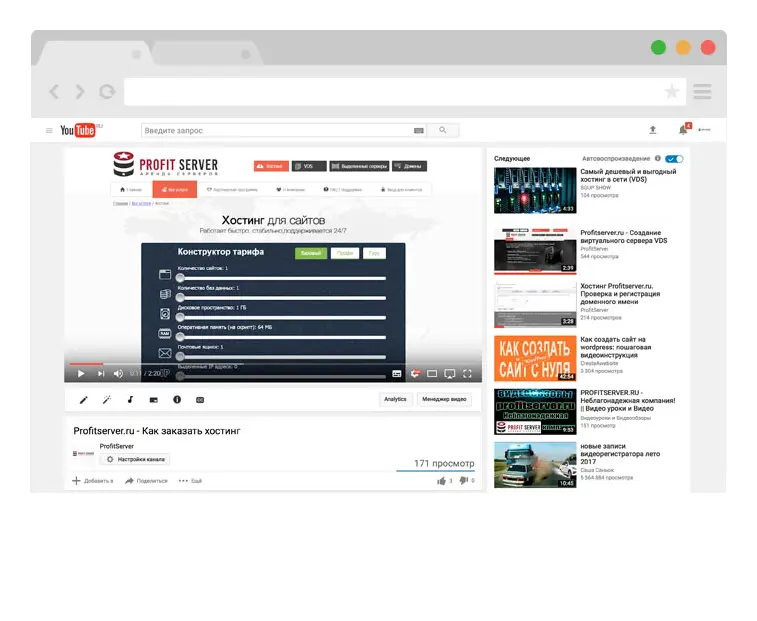This screenshot has height=621, width=757.
Task: Open Profitserver.ru Создание виртуального сервера VDS
Action: pyautogui.click(x=623, y=237)
